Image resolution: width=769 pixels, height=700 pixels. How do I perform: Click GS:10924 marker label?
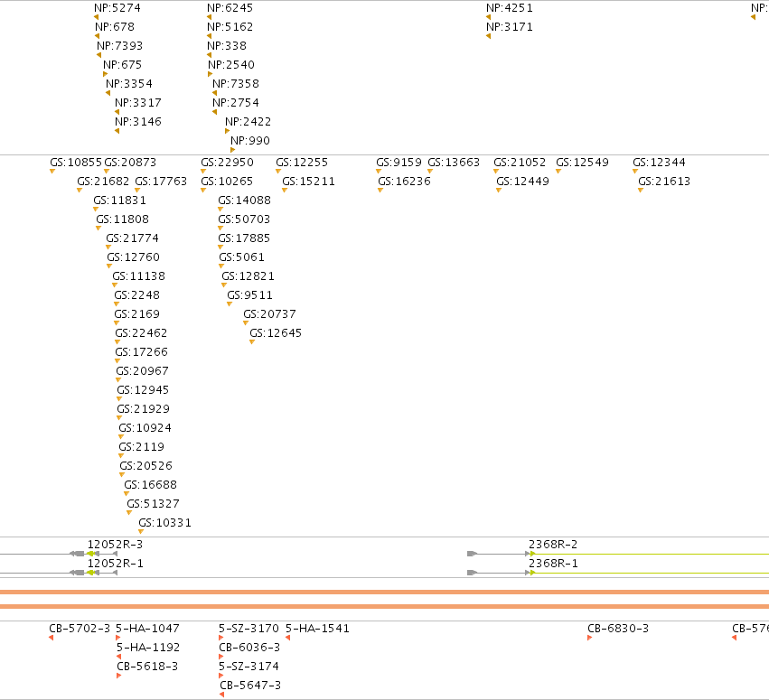[x=145, y=428]
